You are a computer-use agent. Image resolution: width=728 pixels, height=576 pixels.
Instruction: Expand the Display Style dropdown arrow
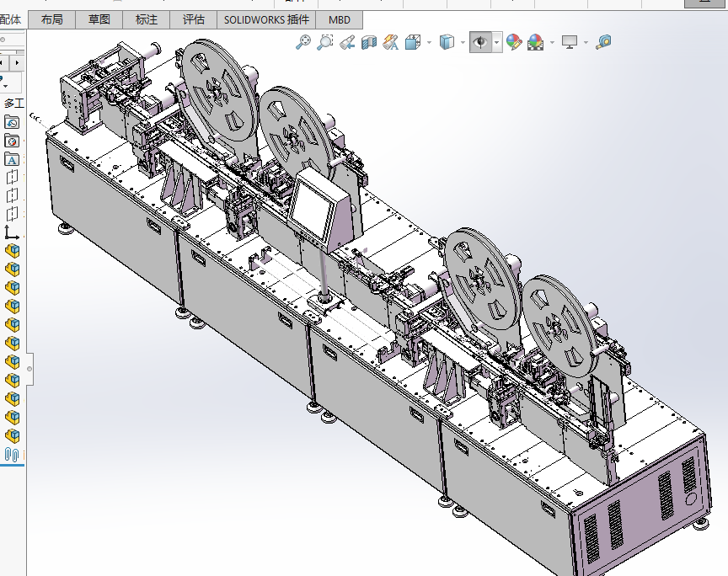point(462,42)
